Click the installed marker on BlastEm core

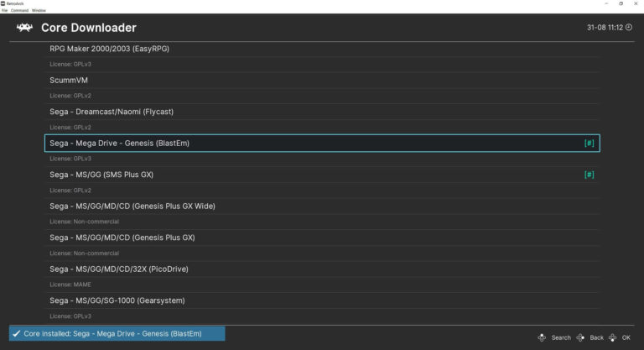[x=589, y=144]
